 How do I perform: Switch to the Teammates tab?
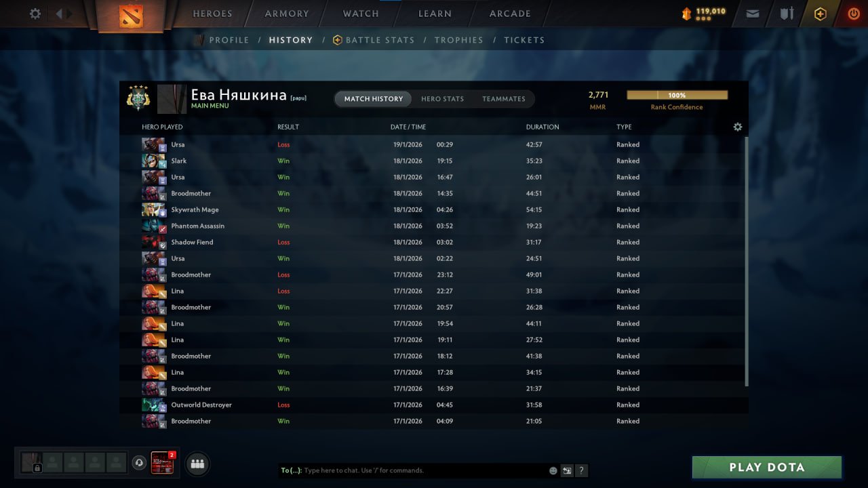click(x=504, y=99)
